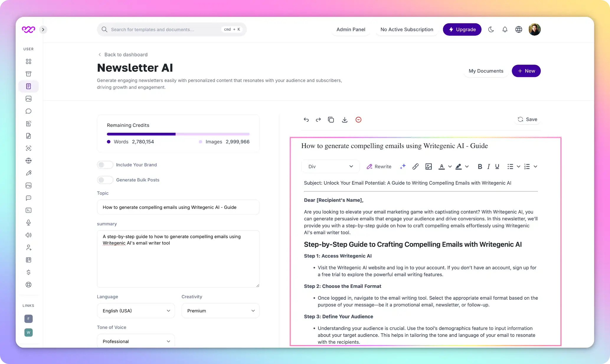Click the undo arrow icon

tap(307, 119)
